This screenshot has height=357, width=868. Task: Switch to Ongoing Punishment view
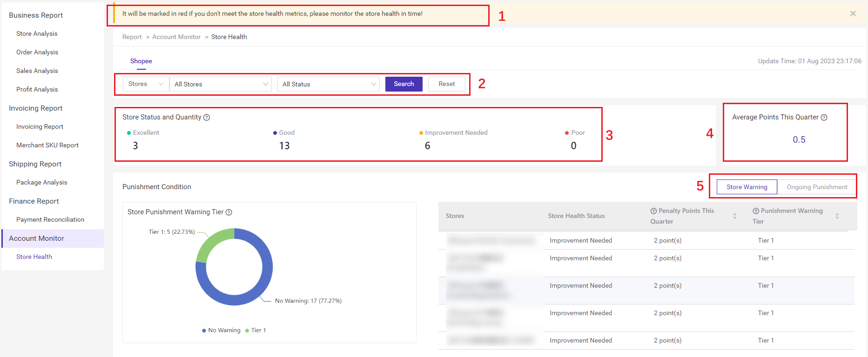tap(817, 187)
